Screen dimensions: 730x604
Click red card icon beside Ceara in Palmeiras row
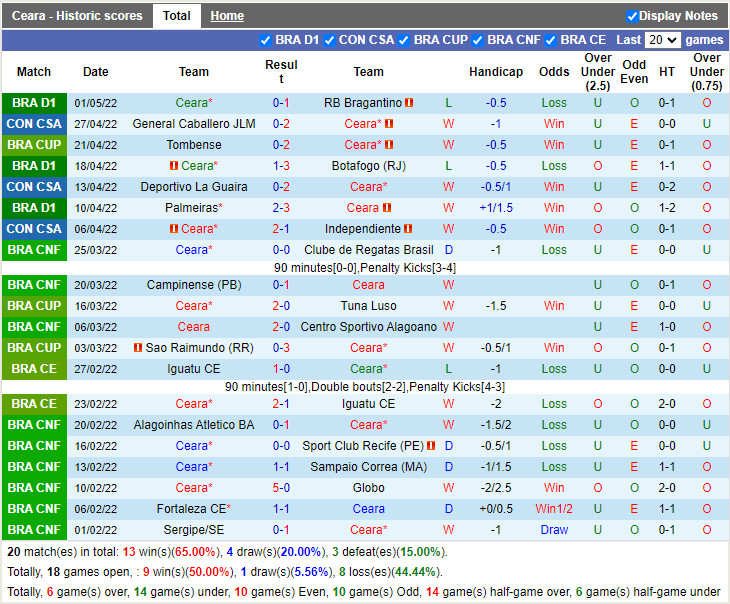click(x=387, y=208)
